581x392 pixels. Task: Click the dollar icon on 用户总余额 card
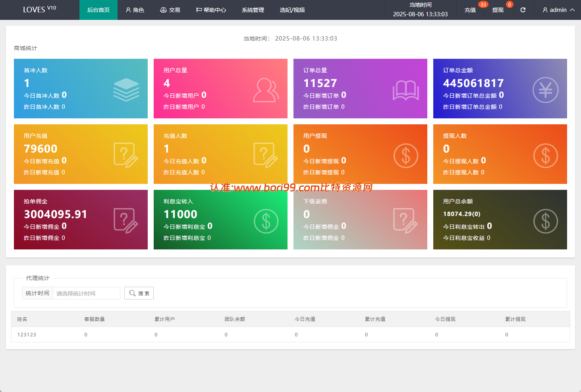(x=546, y=221)
